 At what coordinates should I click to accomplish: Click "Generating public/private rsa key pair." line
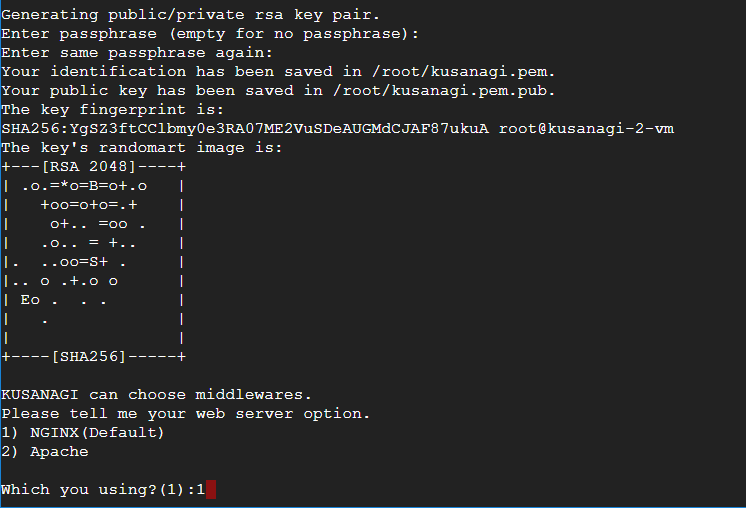[191, 15]
